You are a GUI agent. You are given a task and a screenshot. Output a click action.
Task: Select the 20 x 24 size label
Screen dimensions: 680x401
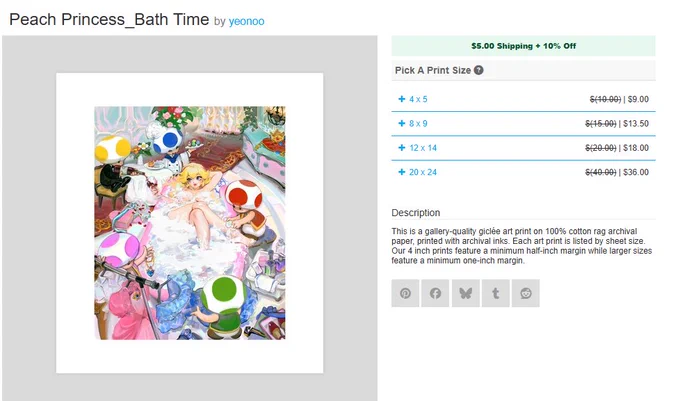point(423,172)
